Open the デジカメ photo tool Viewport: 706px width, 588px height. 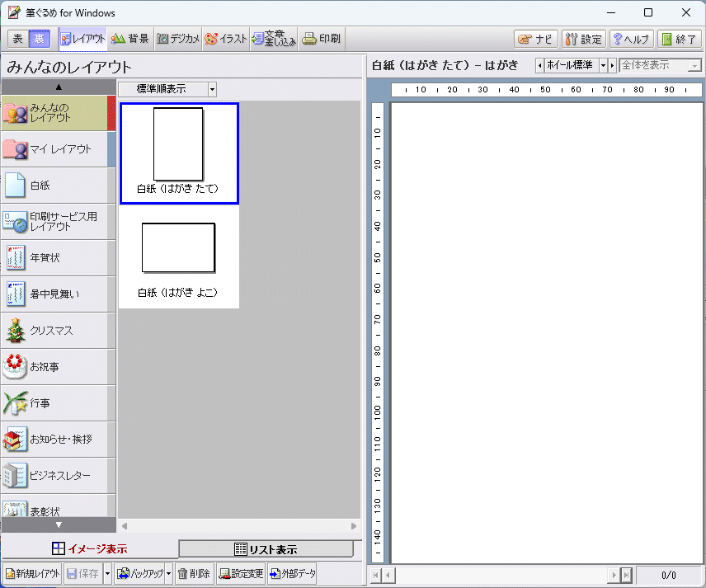coord(178,39)
